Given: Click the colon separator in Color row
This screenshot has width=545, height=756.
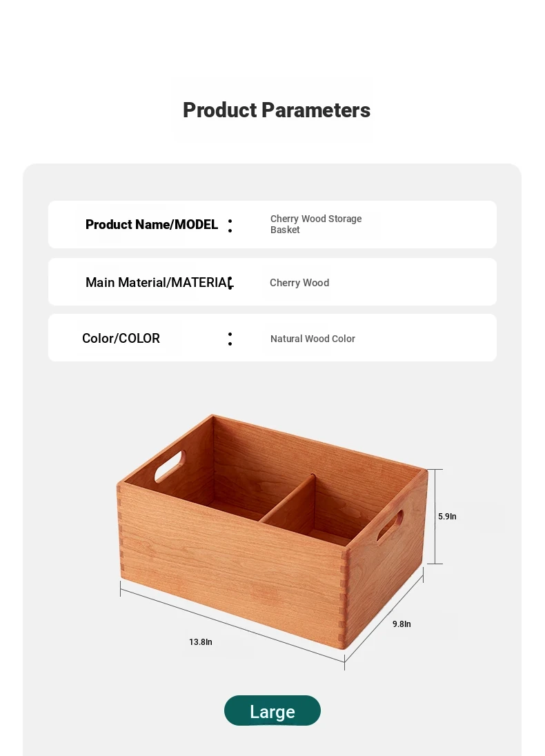Looking at the screenshot, I should click(230, 339).
